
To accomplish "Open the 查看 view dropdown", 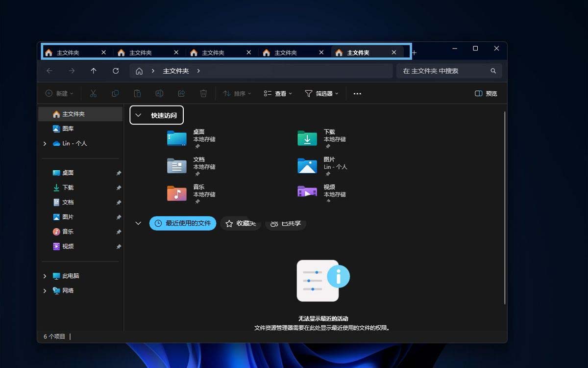I will click(x=278, y=93).
